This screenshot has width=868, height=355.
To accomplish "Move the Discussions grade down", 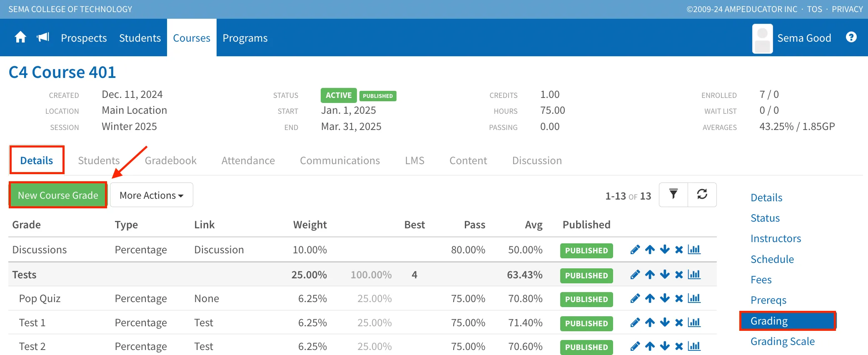I will [x=665, y=250].
